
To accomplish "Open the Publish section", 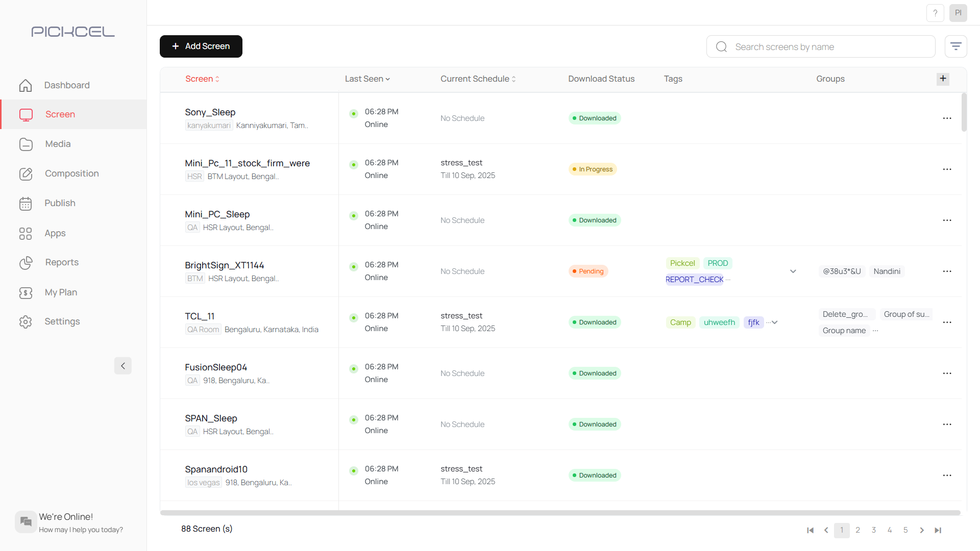I will [60, 203].
